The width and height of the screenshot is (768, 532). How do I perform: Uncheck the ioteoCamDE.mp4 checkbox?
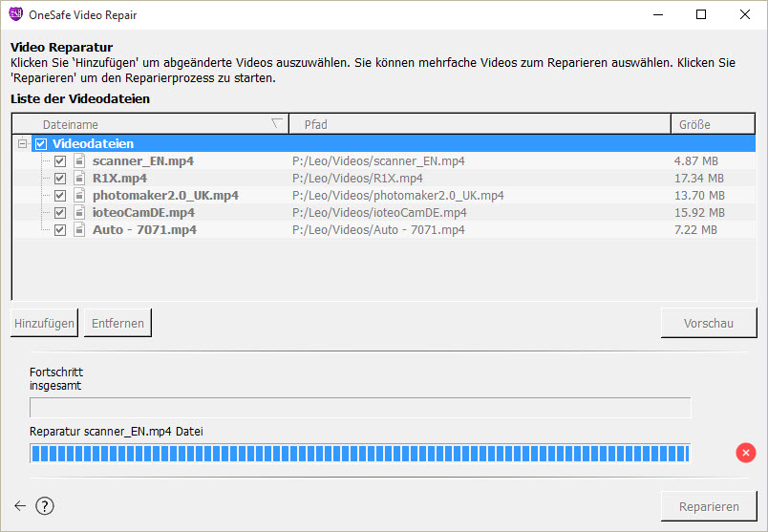(x=60, y=213)
